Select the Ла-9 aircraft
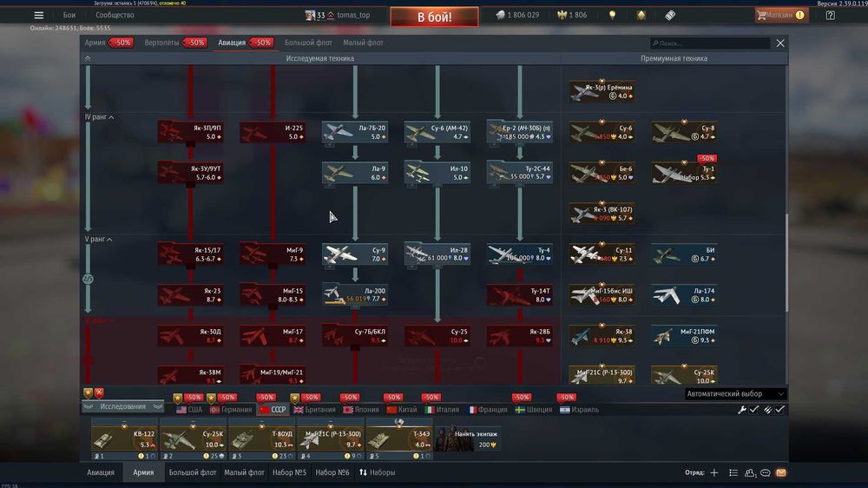 click(x=355, y=173)
